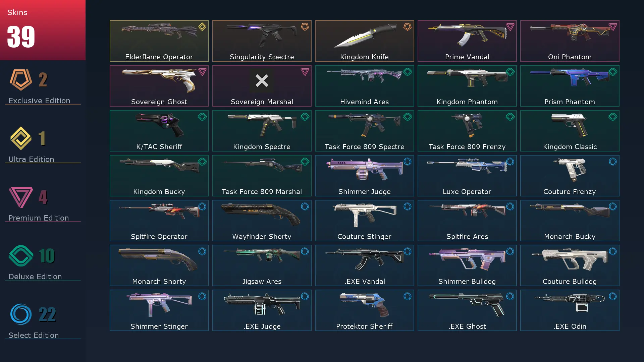Choose the K/TAC Sheriff skin card
Viewport: 644px width, 362px height.
coord(159,131)
